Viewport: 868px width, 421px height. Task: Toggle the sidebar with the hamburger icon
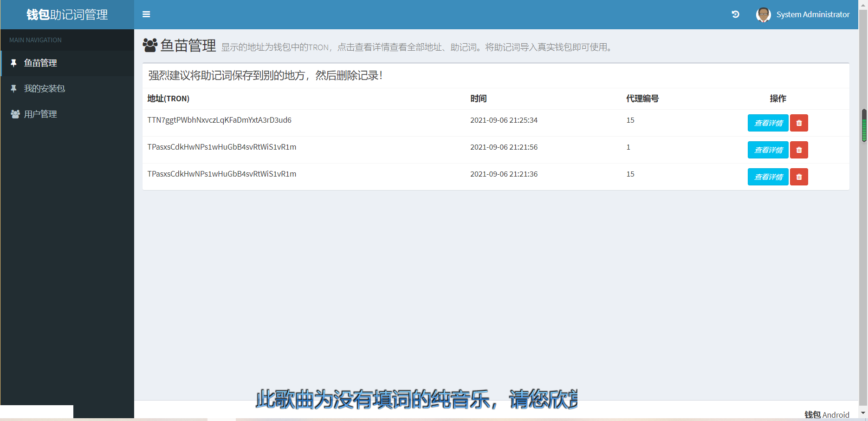(146, 14)
